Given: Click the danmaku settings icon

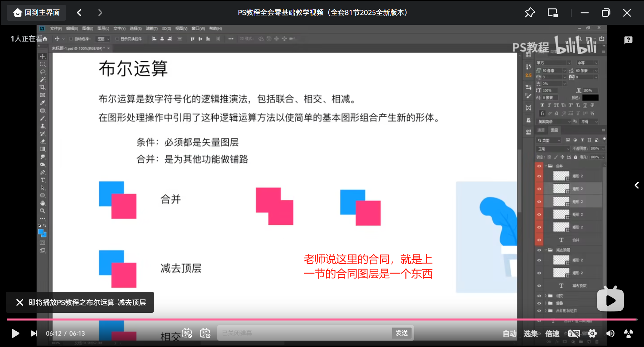Looking at the screenshot, I should pyautogui.click(x=205, y=333).
